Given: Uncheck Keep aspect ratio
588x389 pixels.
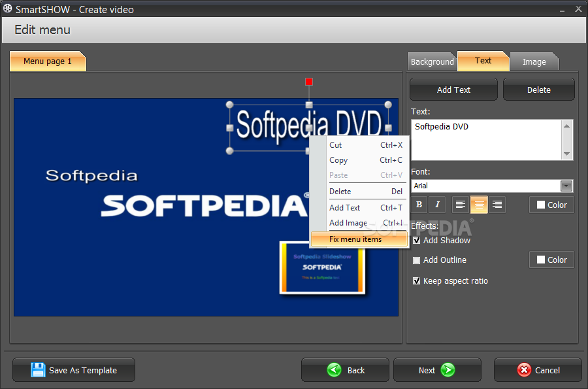Looking at the screenshot, I should coord(416,281).
